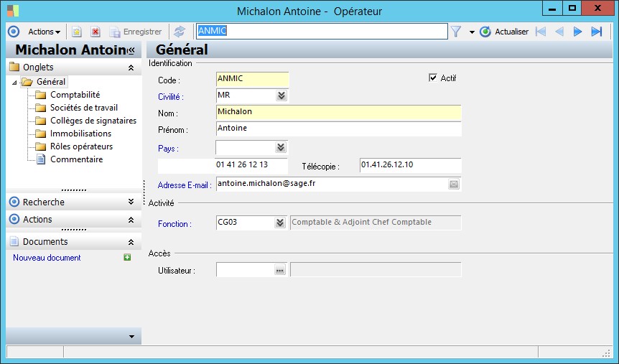The image size is (619, 364).
Task: Click green plus icon beside Nouveau document
Action: 127,257
